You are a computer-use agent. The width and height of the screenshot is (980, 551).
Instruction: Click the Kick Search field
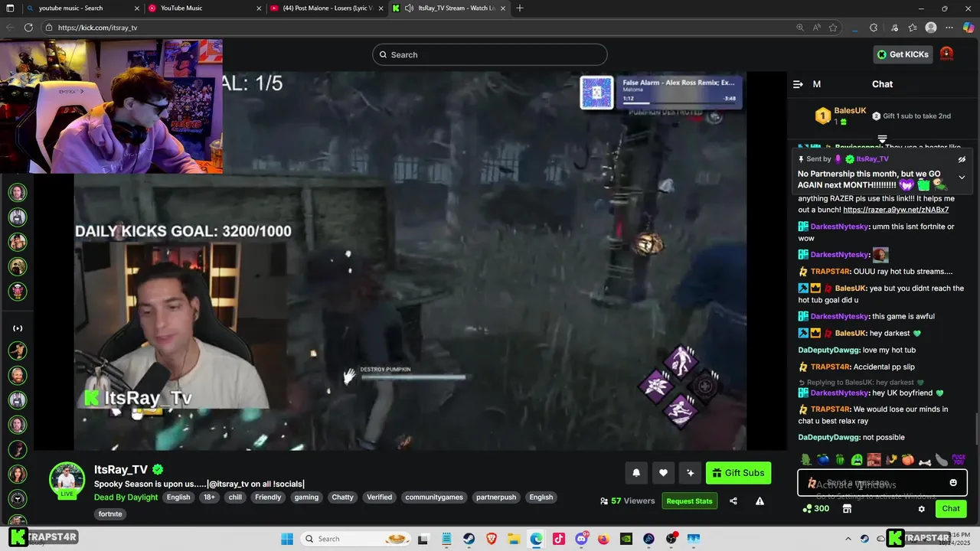490,54
